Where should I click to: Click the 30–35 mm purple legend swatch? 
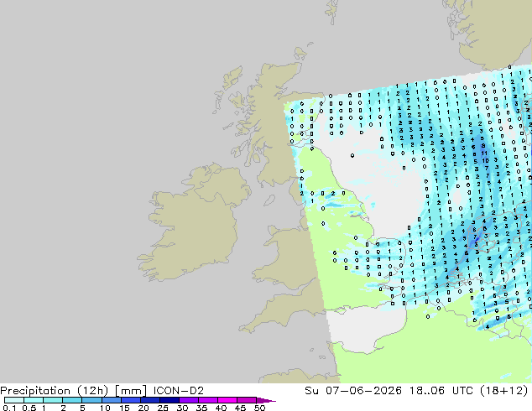click(188, 400)
